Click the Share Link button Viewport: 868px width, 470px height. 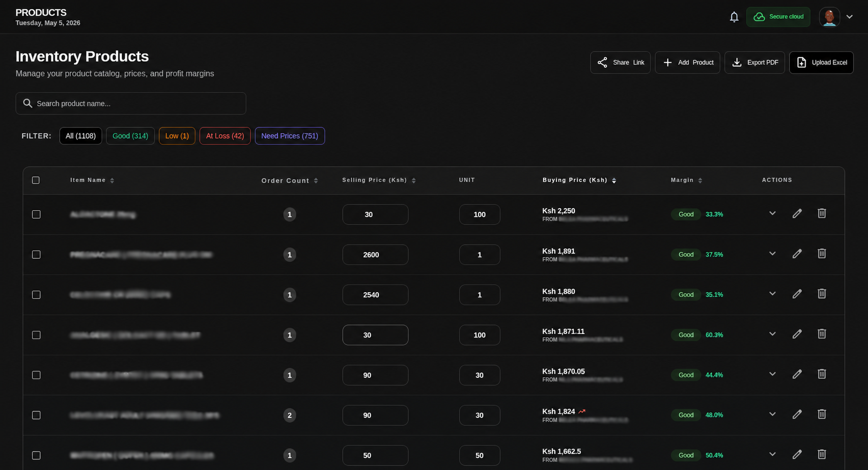point(620,63)
